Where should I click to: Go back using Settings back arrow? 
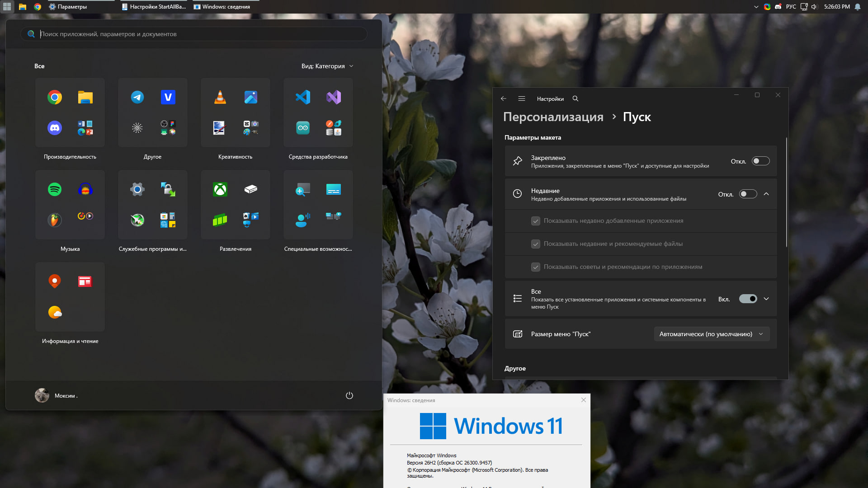504,99
